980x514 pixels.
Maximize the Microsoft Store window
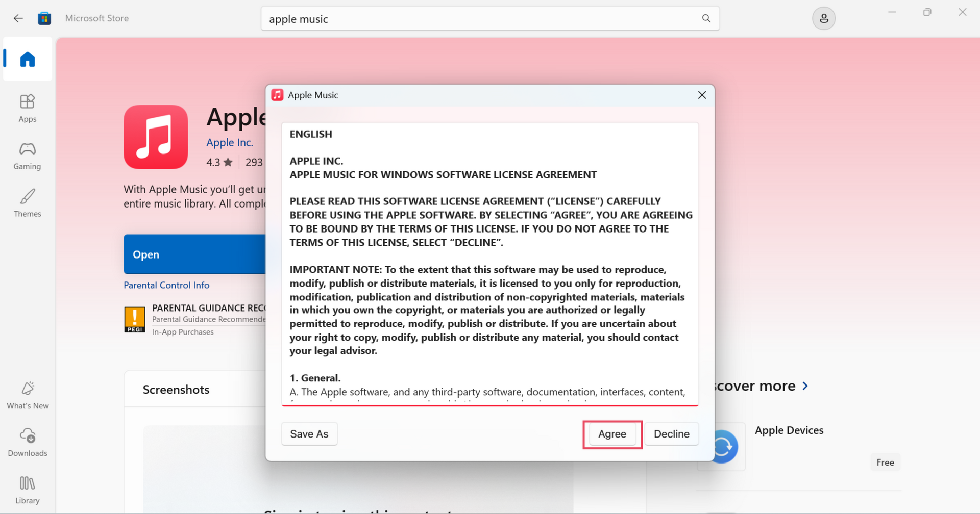(927, 12)
